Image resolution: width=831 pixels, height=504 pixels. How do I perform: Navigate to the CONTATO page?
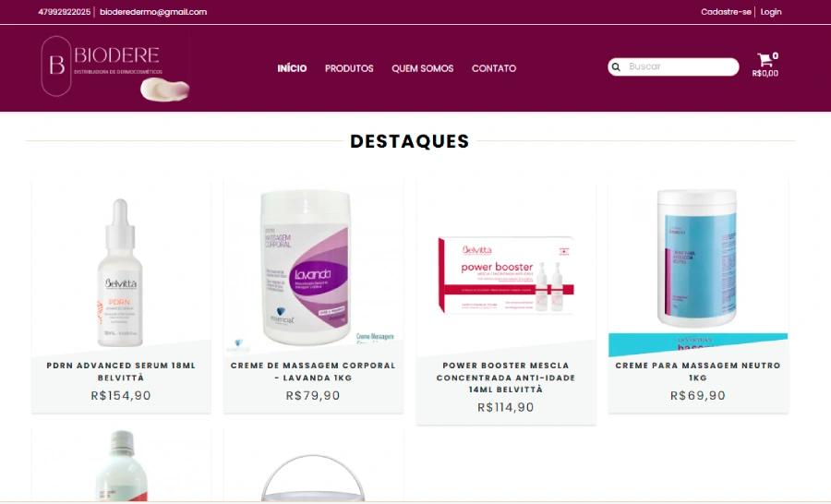[x=494, y=68]
